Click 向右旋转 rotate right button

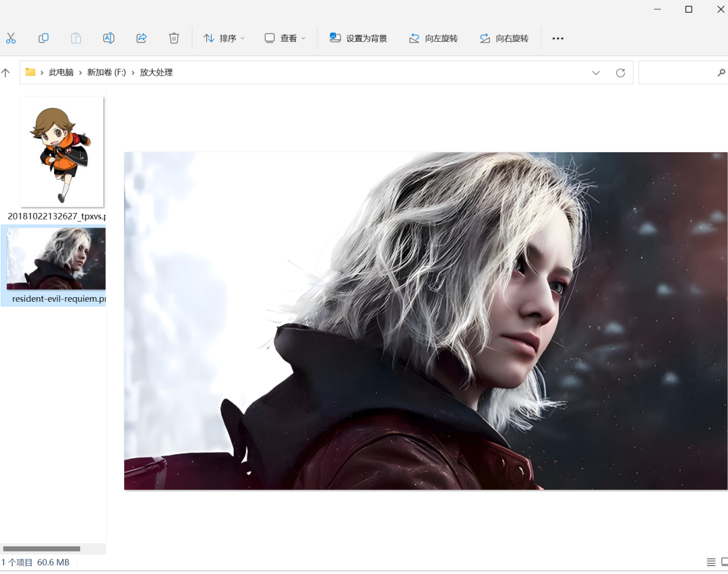pos(504,38)
